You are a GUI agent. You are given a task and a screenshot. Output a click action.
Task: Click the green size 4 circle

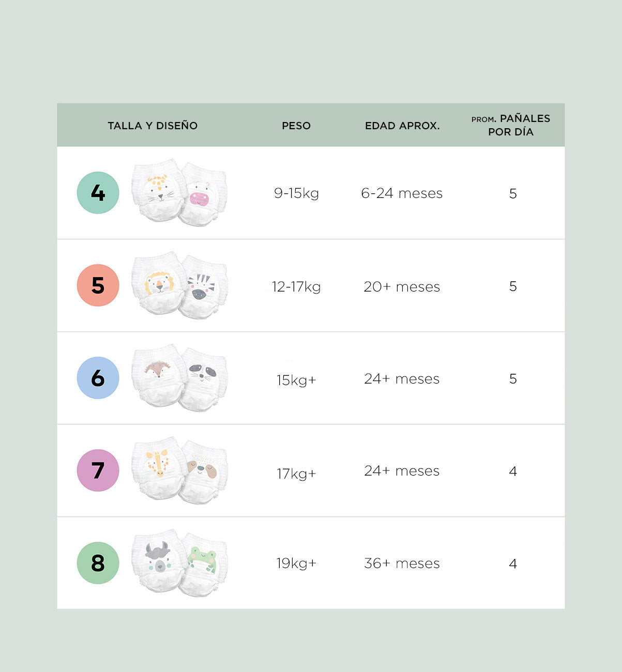pyautogui.click(x=98, y=193)
